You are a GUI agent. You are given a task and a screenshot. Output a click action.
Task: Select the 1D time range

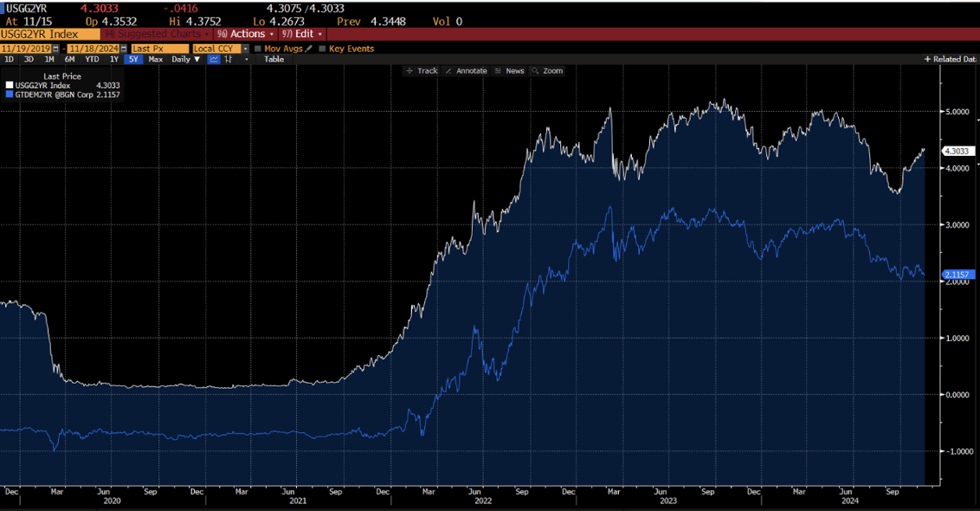tap(9, 60)
